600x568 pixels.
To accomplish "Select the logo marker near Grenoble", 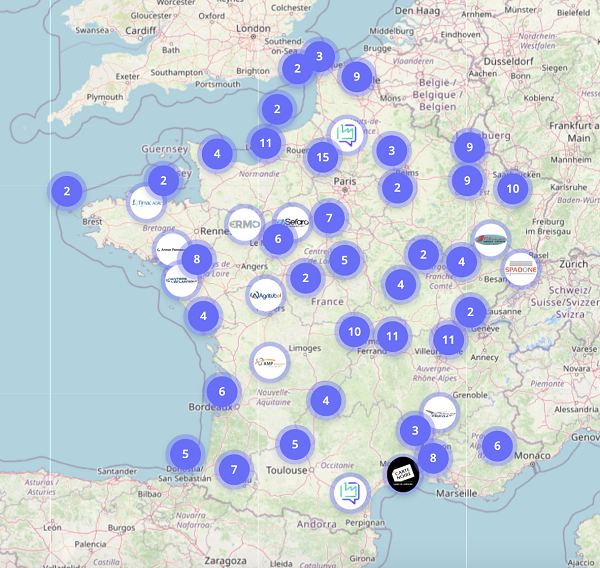I will [x=438, y=412].
